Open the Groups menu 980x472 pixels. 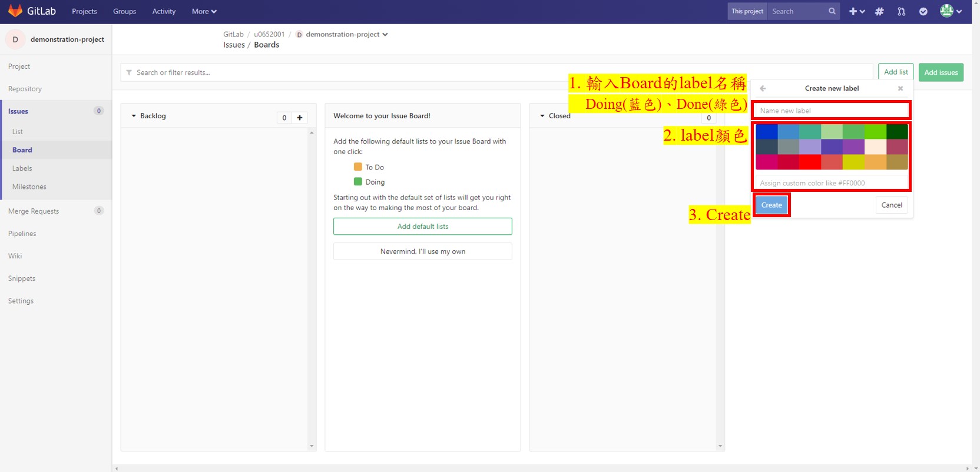click(124, 11)
